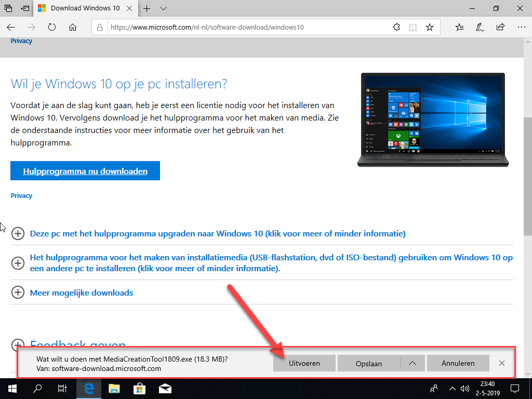Switch to Edge in taskbar
The image size is (532, 399).
[88, 389]
